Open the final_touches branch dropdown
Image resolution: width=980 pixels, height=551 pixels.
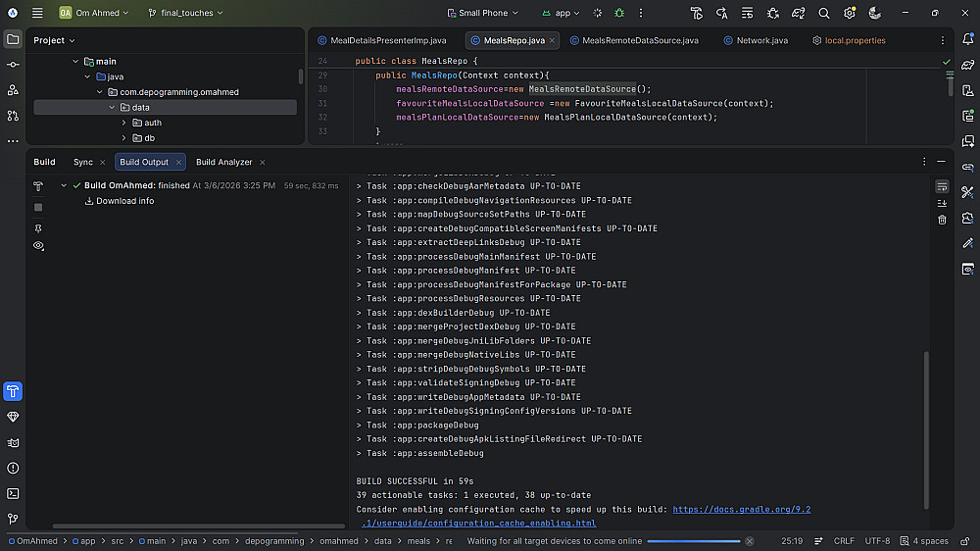pos(185,14)
